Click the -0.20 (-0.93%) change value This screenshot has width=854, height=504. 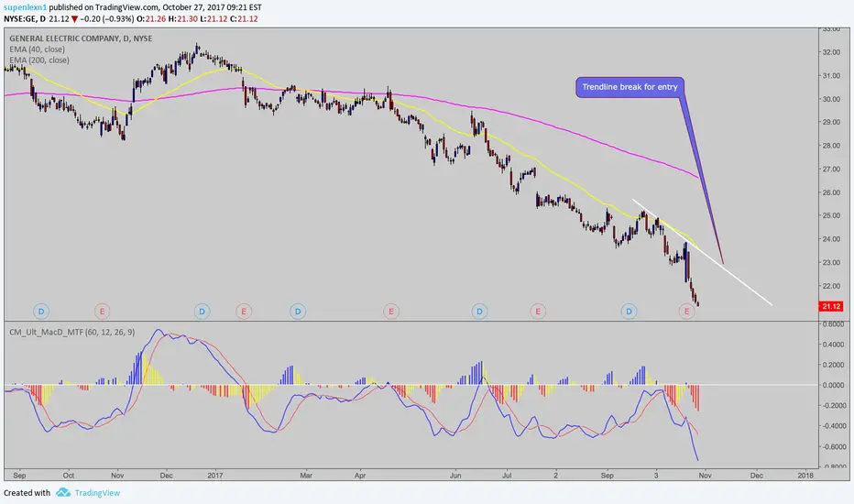[106, 19]
